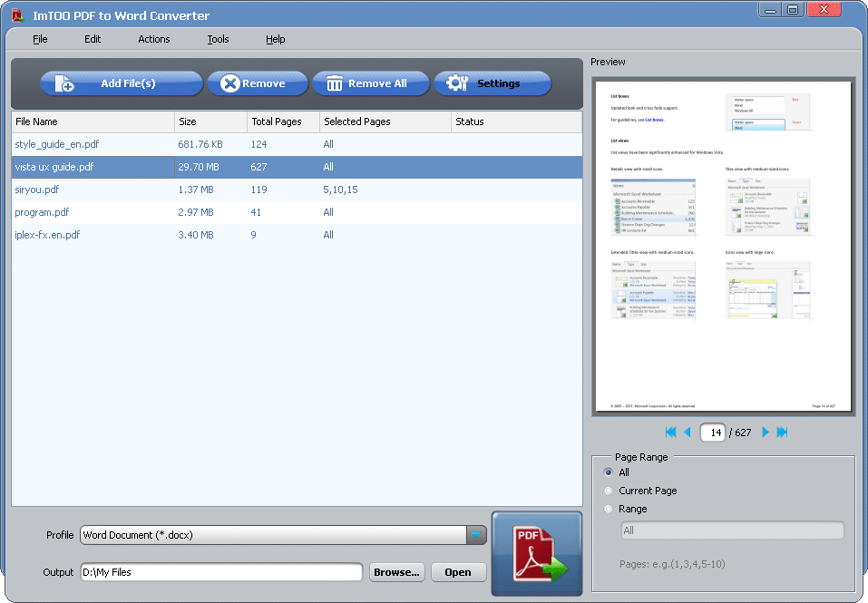Image resolution: width=868 pixels, height=603 pixels.
Task: Click total pages value 124
Action: (x=258, y=144)
